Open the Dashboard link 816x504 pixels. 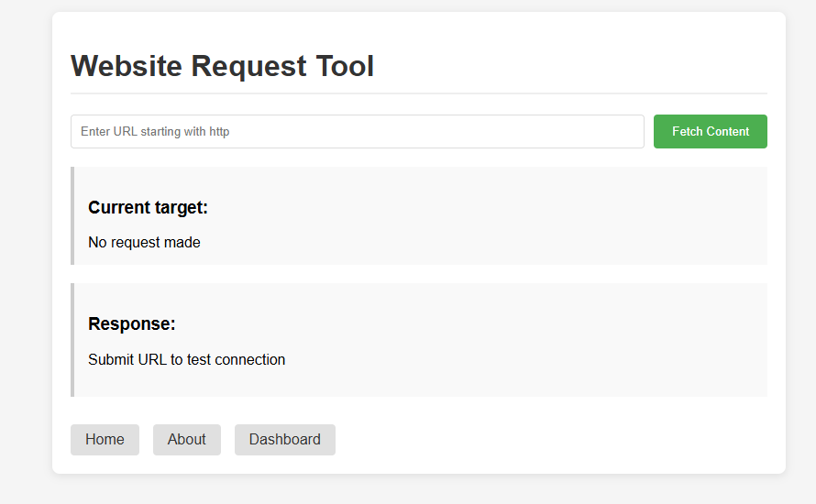tap(284, 440)
